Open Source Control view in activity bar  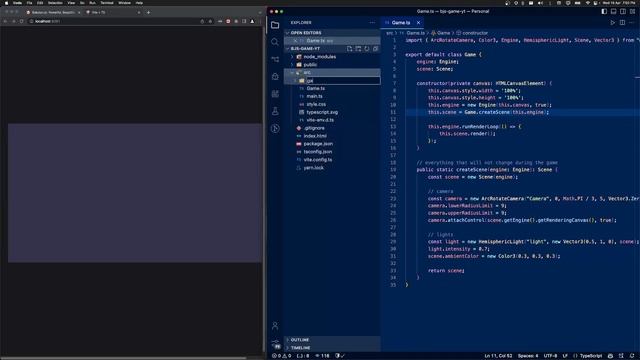pos(275,59)
